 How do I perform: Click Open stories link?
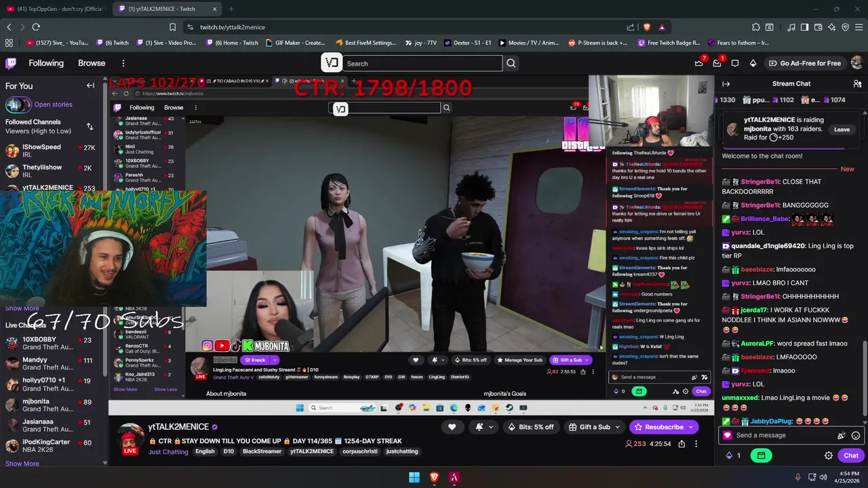(x=53, y=104)
